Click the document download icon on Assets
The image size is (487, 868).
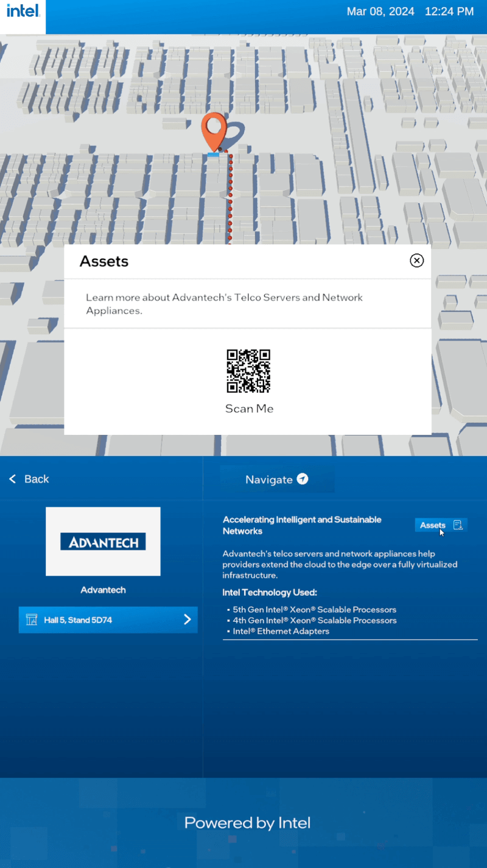point(458,525)
